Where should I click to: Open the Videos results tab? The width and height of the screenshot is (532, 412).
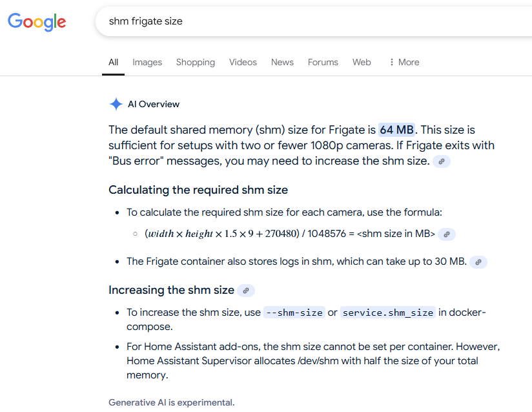coord(243,62)
